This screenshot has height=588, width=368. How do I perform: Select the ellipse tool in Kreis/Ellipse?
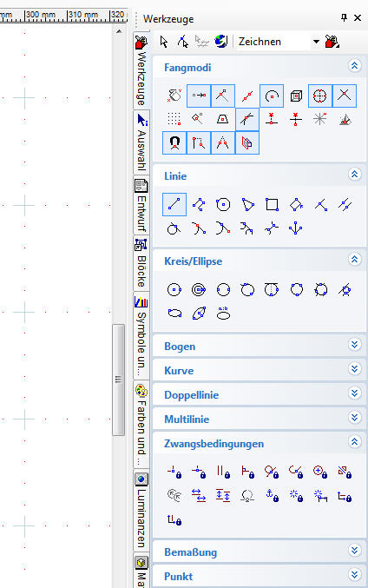pyautogui.click(x=174, y=314)
